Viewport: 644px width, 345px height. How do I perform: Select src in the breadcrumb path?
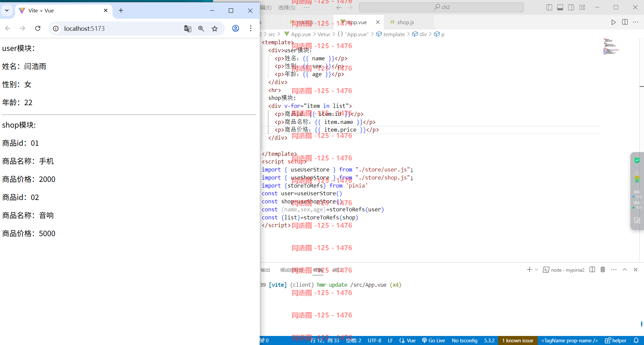click(x=272, y=34)
